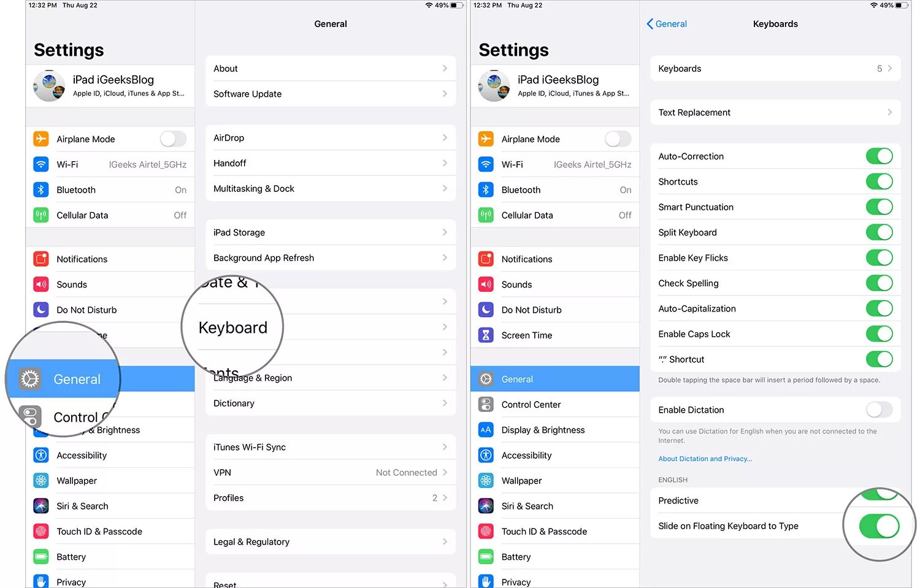Select the Display & Brightness AA icon on right

(486, 430)
